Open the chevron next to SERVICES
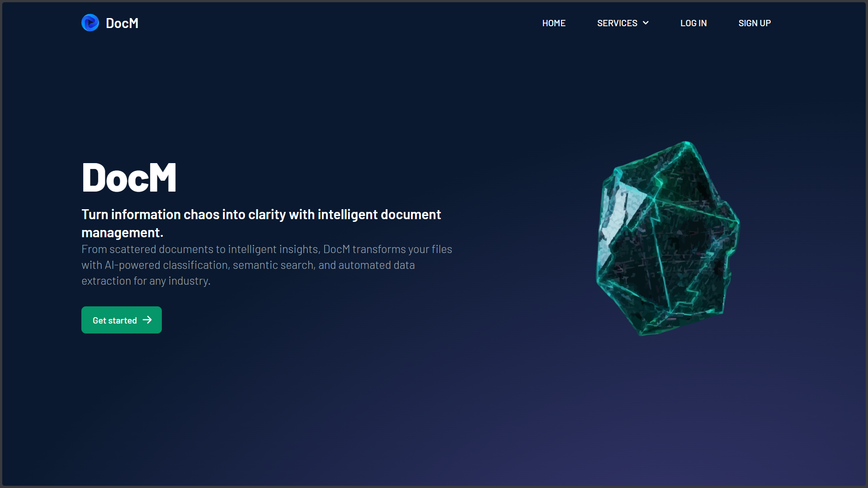This screenshot has height=488, width=868. (x=645, y=23)
